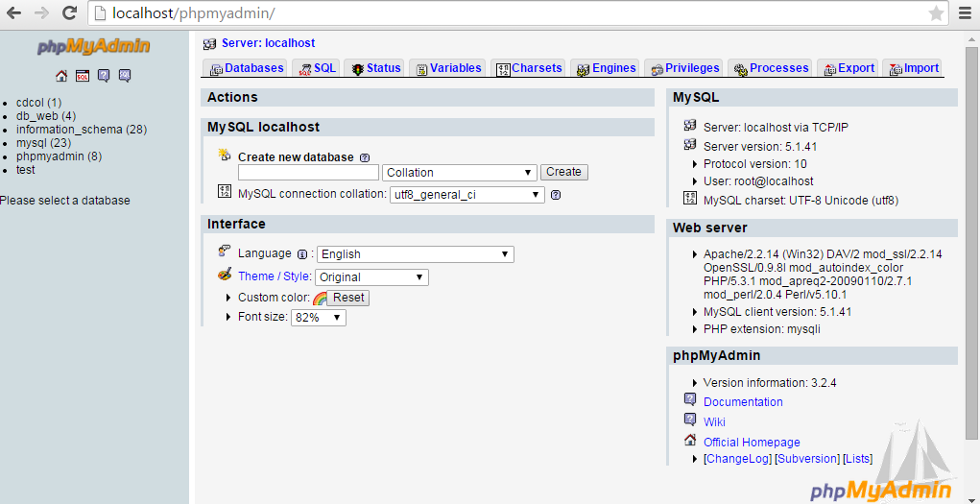Open the Subversion link
Screen dimensions: 980x504
point(807,458)
